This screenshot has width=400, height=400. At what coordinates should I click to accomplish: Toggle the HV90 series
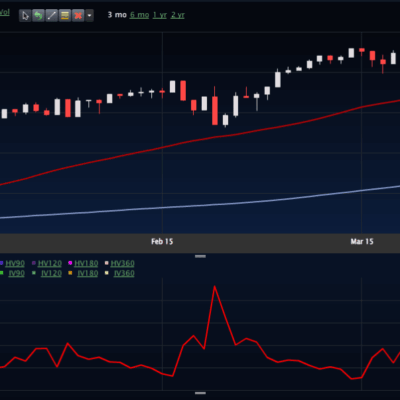pos(15,263)
